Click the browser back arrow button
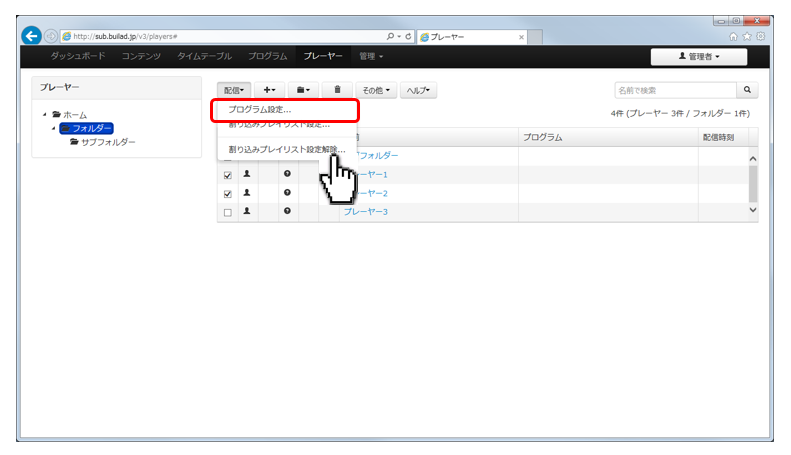 [31, 36]
